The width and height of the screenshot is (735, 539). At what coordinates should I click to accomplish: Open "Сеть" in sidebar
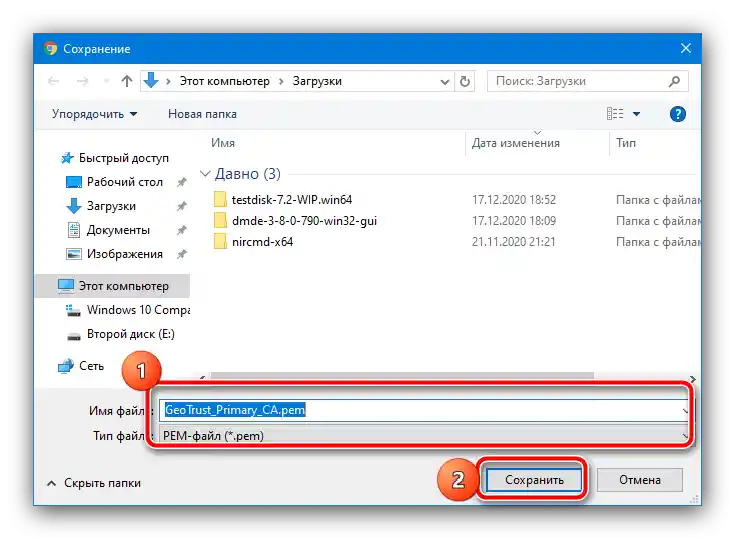pos(91,366)
